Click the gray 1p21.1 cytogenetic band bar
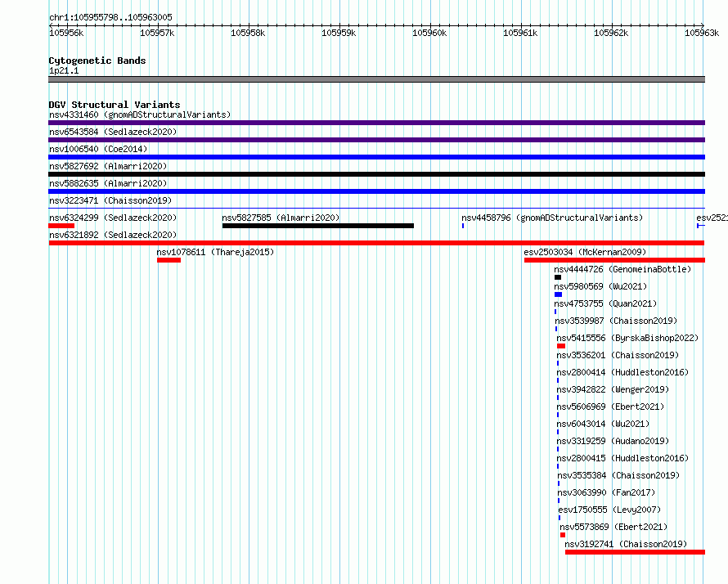Viewport: 728px width, 584px height. point(376,79)
